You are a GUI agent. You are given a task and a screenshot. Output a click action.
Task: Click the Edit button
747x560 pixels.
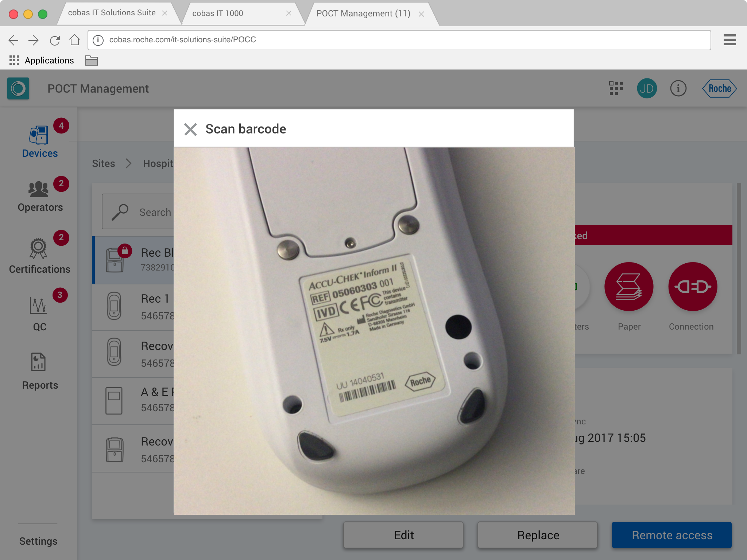click(403, 535)
